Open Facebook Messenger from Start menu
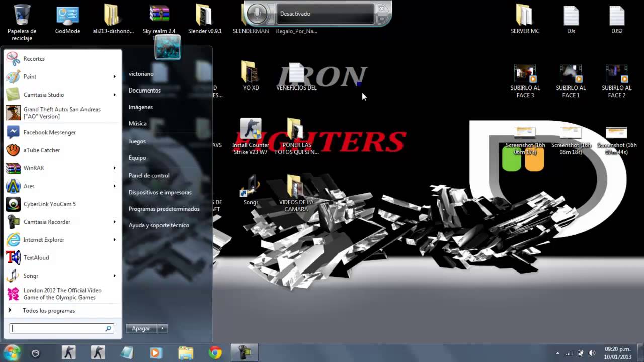Viewport: 644px width, 362px height. 62,132
